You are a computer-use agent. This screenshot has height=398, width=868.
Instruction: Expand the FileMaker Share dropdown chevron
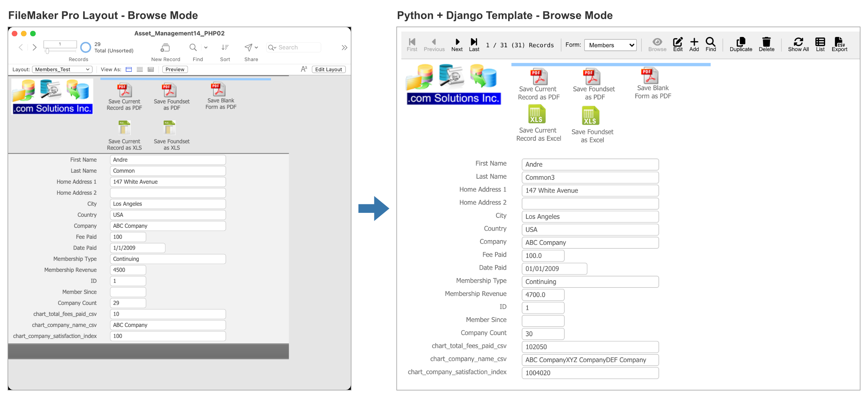256,47
